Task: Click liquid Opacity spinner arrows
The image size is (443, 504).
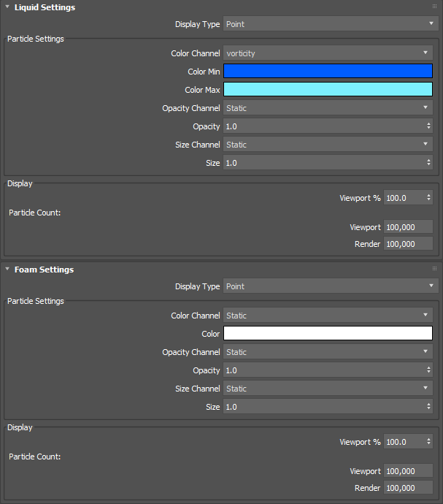Action: tap(428, 126)
